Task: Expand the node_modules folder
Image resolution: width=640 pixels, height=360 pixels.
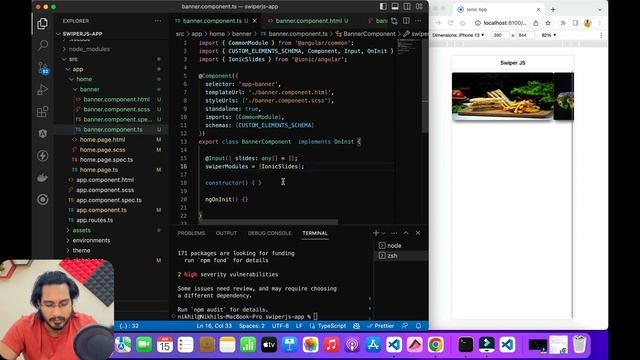Action: pyautogui.click(x=110, y=49)
